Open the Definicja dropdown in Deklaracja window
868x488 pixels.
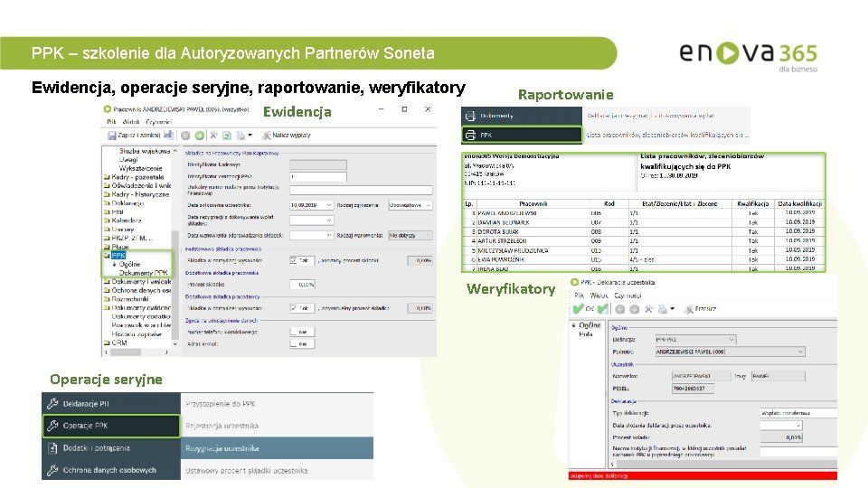click(731, 340)
